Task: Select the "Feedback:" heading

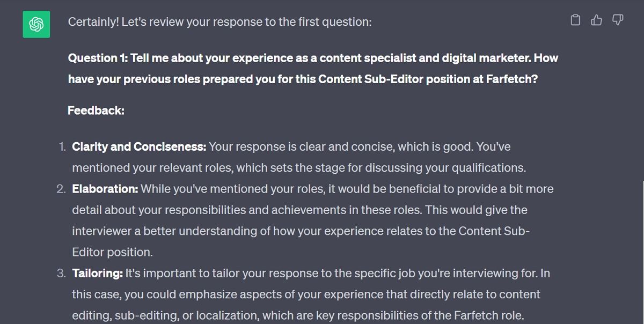Action: [x=96, y=111]
